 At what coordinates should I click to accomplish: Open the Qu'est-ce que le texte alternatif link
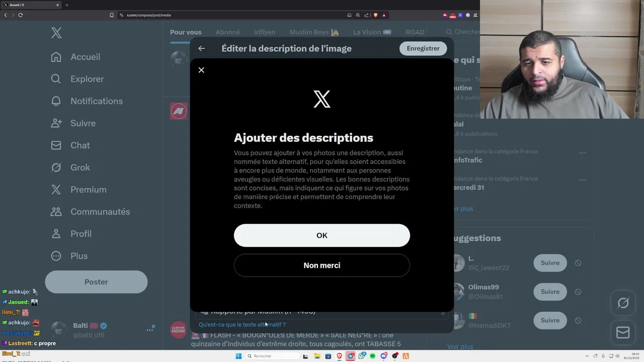(242, 325)
